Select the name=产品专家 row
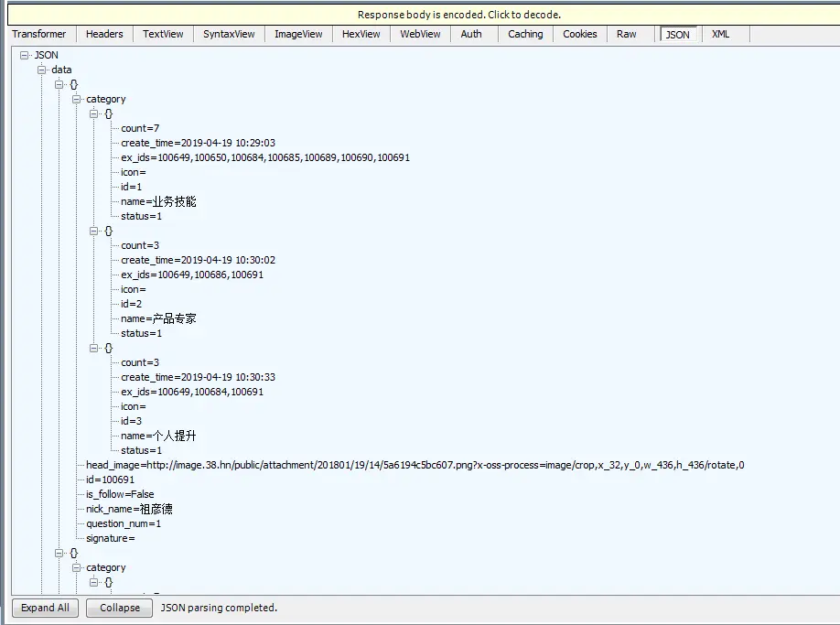840x625 pixels. pos(158,318)
